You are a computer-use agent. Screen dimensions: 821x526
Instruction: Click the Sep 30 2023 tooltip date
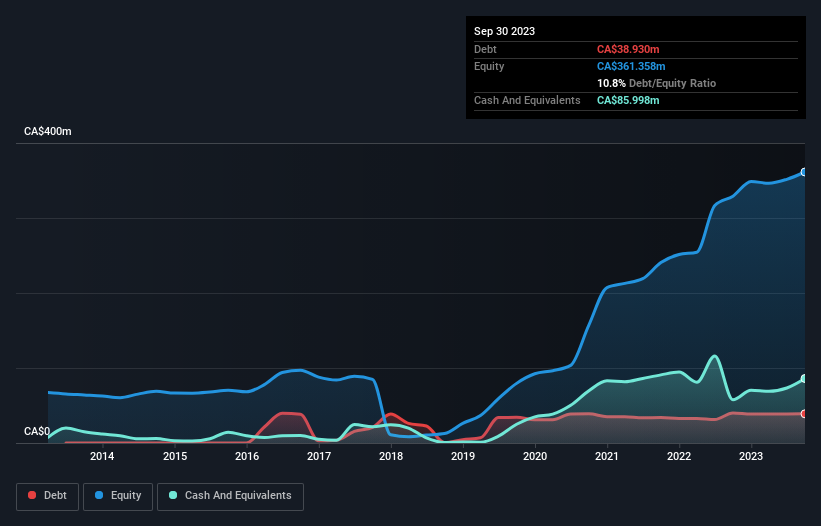[504, 31]
